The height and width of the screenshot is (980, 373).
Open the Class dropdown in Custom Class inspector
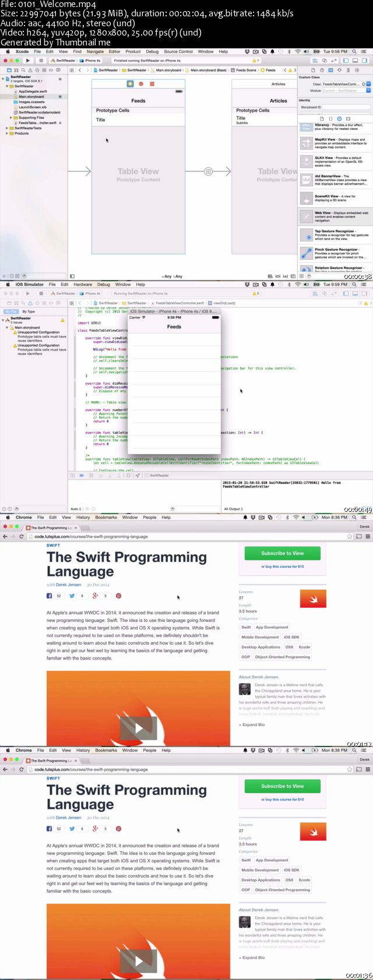(x=369, y=84)
